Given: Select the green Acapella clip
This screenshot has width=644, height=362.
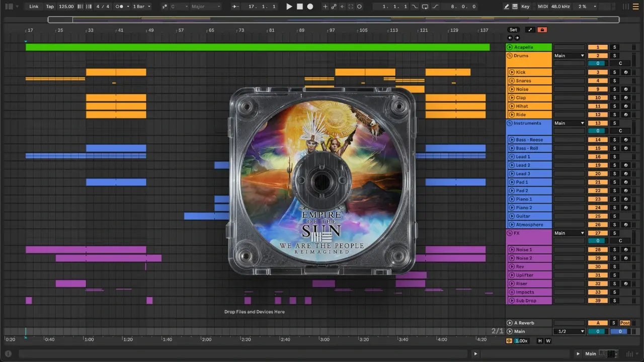Looking at the screenshot, I should click(258, 47).
